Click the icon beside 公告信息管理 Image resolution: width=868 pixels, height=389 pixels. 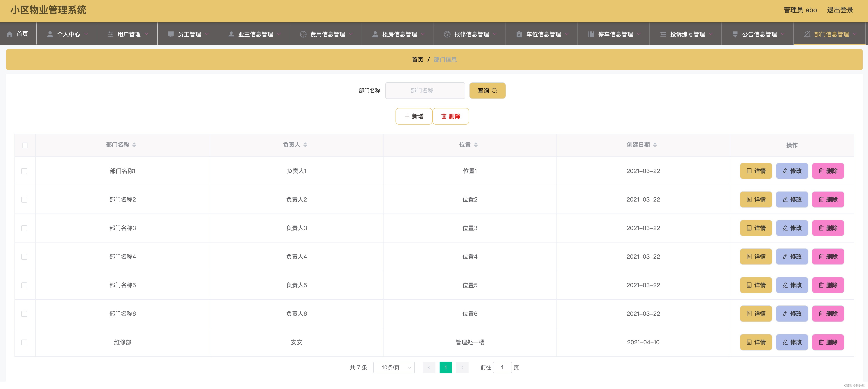pyautogui.click(x=735, y=34)
